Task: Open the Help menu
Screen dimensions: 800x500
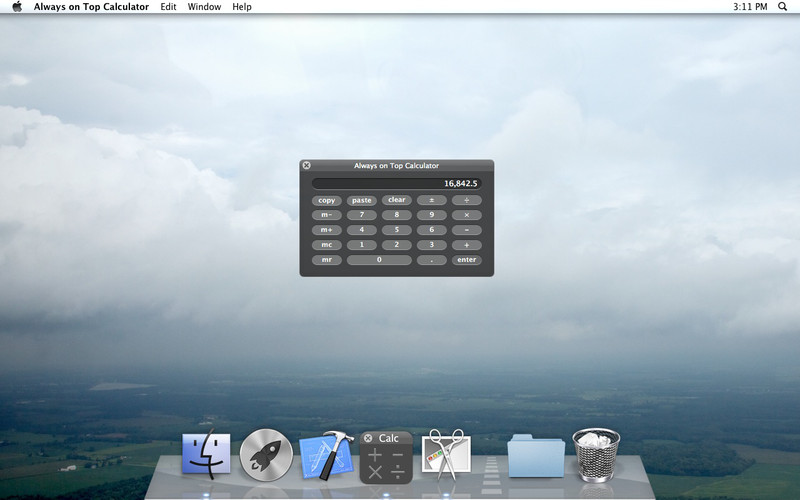Action: click(x=242, y=7)
